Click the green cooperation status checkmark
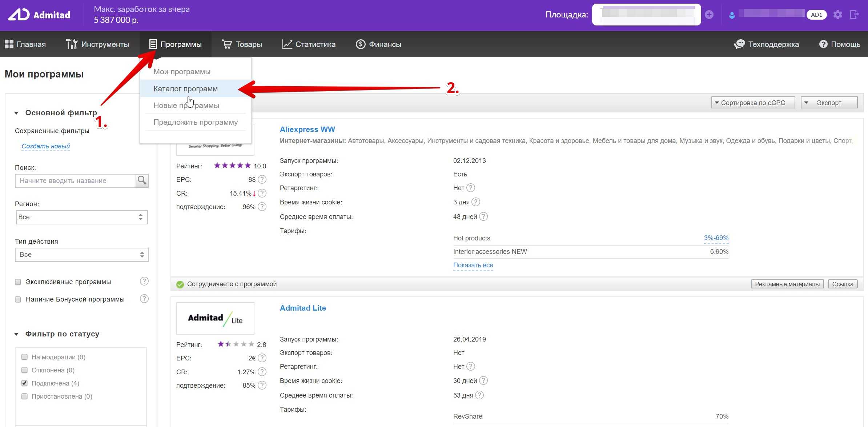868x427 pixels. pos(180,284)
